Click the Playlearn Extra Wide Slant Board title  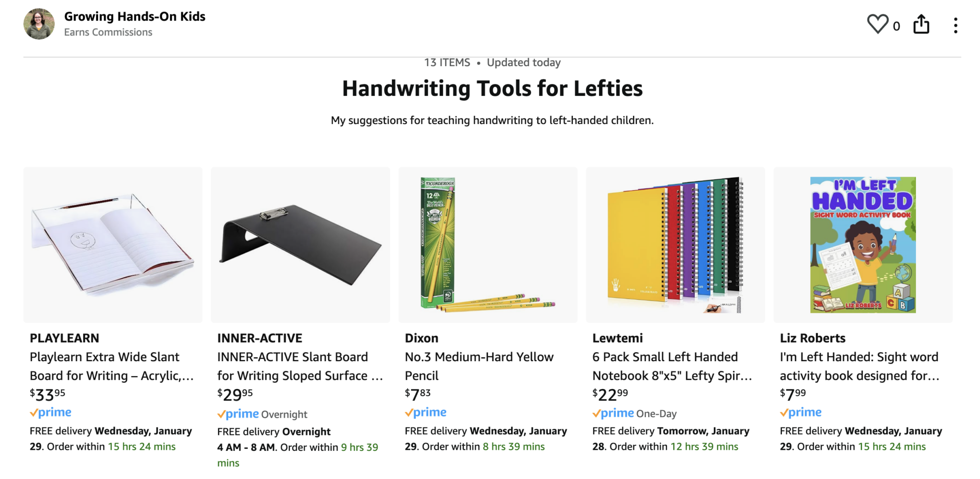click(x=111, y=366)
